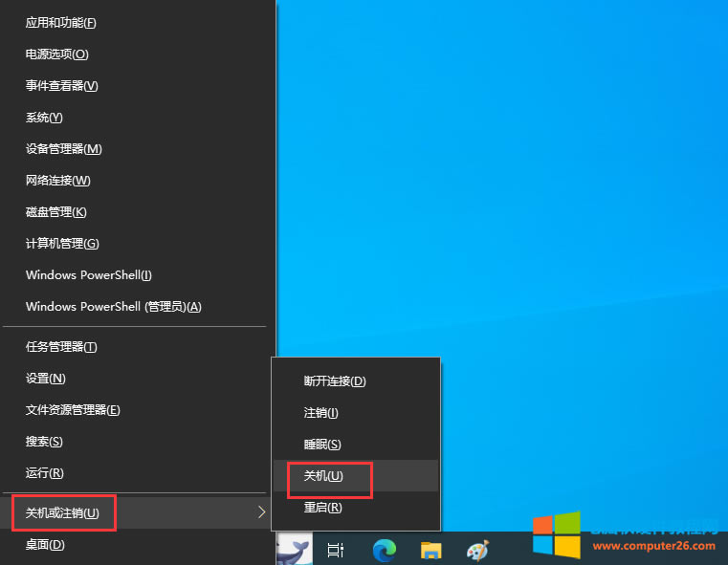
Task: Expand the 关机或注销(U) submenu arrow
Action: pyautogui.click(x=262, y=513)
